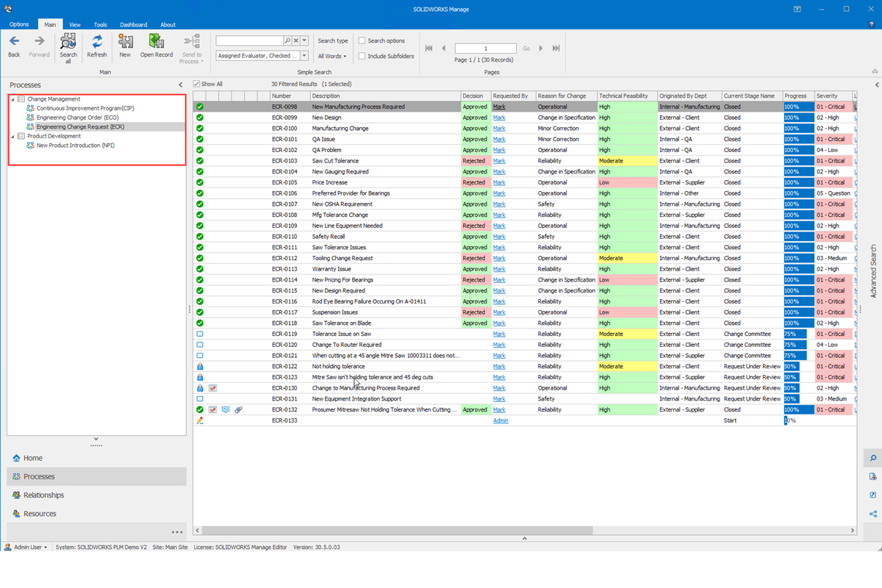Open the Tools ribbon tab
The image size is (882, 588).
[101, 24]
